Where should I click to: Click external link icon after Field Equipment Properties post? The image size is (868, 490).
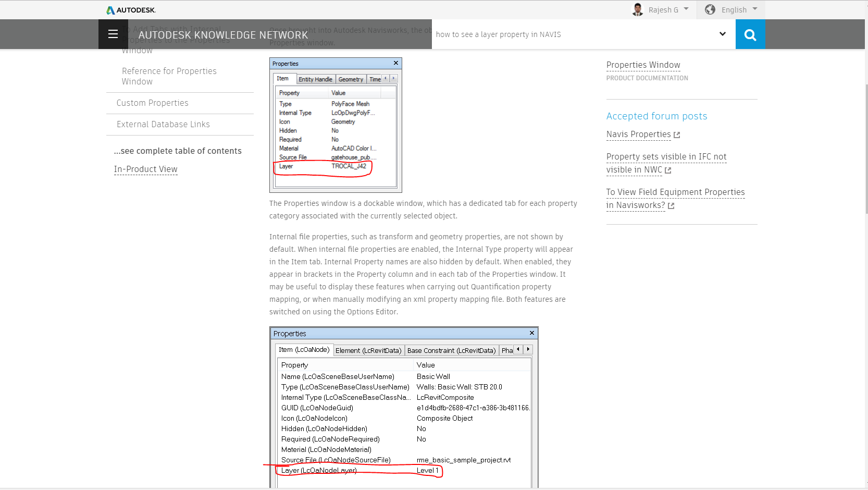click(x=671, y=206)
